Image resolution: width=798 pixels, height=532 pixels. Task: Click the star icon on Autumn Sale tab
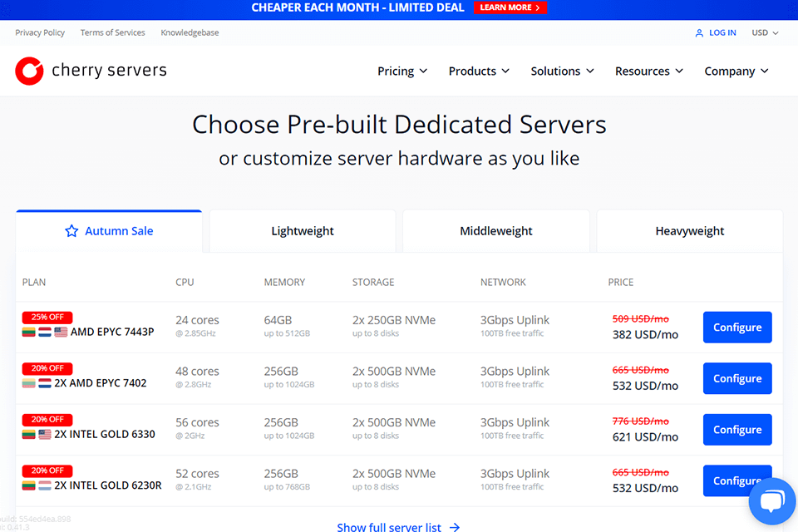click(x=71, y=231)
